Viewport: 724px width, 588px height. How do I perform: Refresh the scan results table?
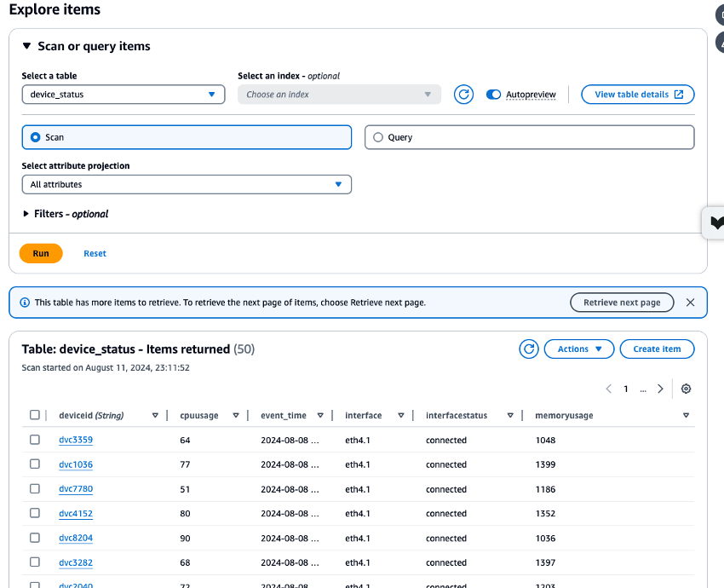528,349
